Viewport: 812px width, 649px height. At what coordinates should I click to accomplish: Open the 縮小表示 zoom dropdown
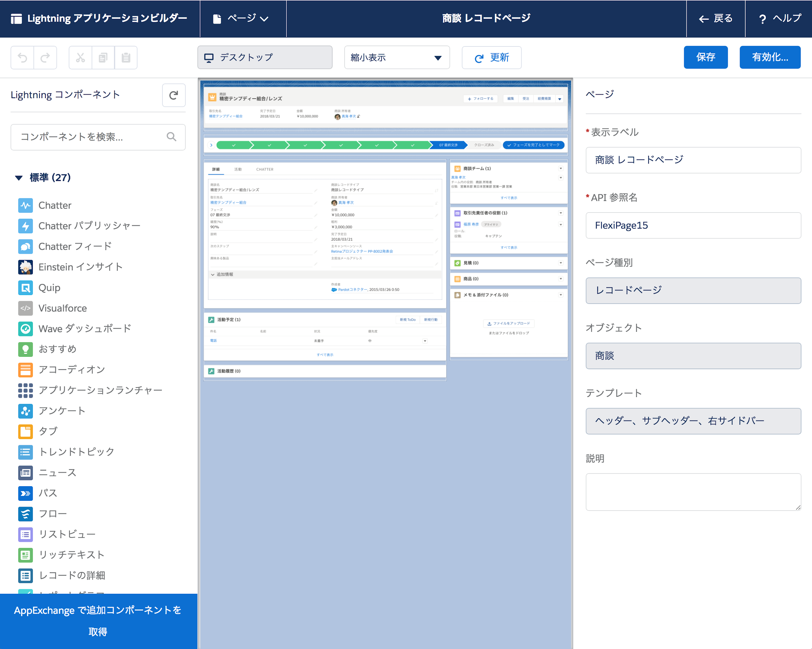pyautogui.click(x=397, y=57)
